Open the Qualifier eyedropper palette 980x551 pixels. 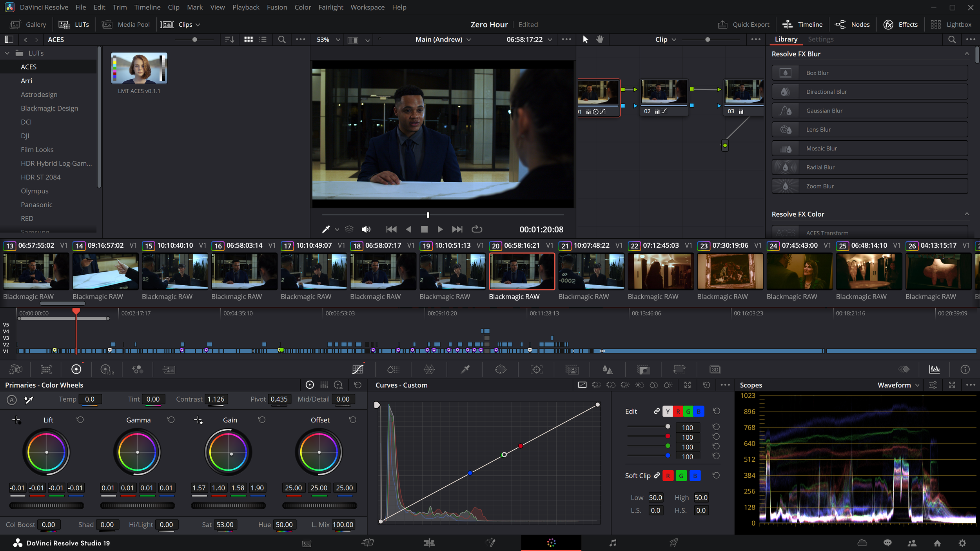465,370
